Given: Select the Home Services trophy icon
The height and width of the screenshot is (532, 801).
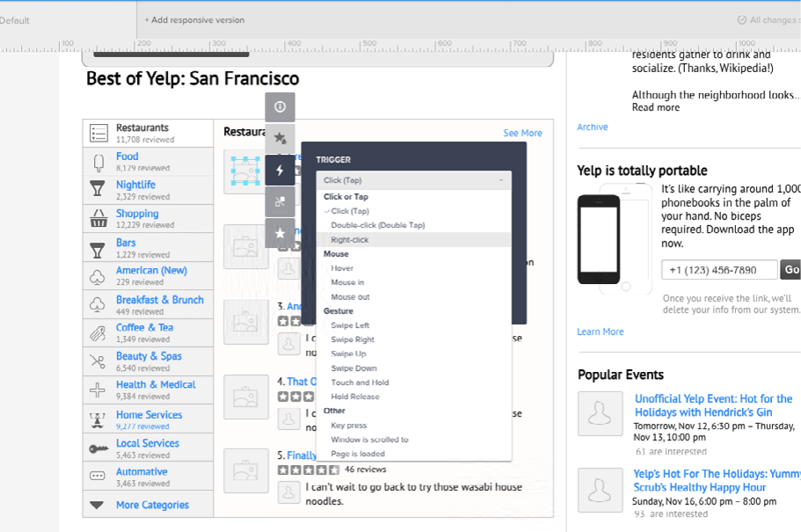Looking at the screenshot, I should coord(97,420).
